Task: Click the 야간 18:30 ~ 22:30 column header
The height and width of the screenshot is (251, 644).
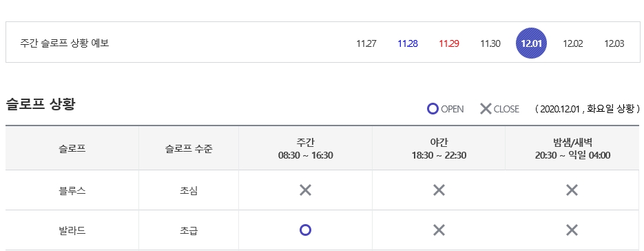Action: [x=439, y=148]
